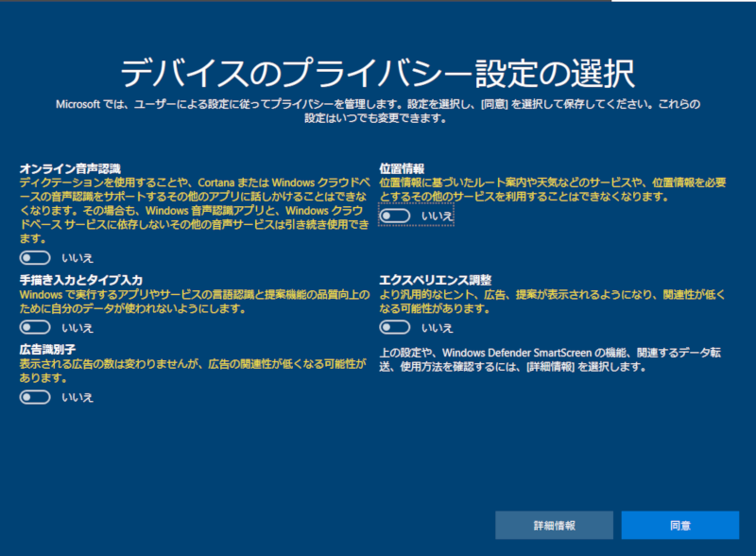Toggle the 位置情報 switch
Screen dimensions: 756x556
pyautogui.click(x=394, y=216)
